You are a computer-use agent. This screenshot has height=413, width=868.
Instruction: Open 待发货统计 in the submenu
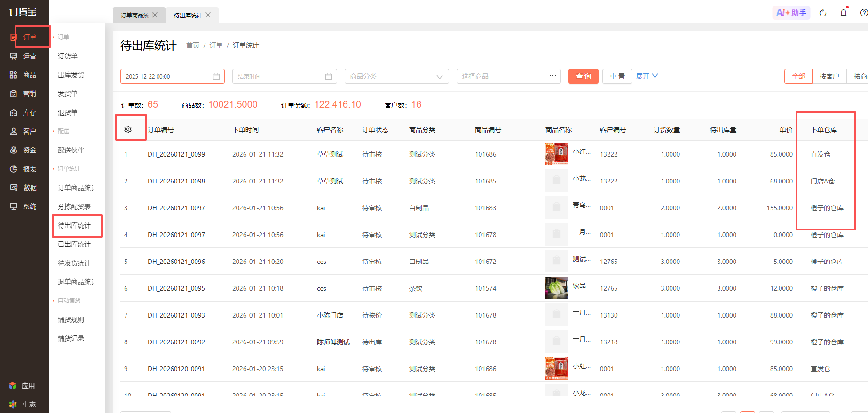(x=74, y=263)
